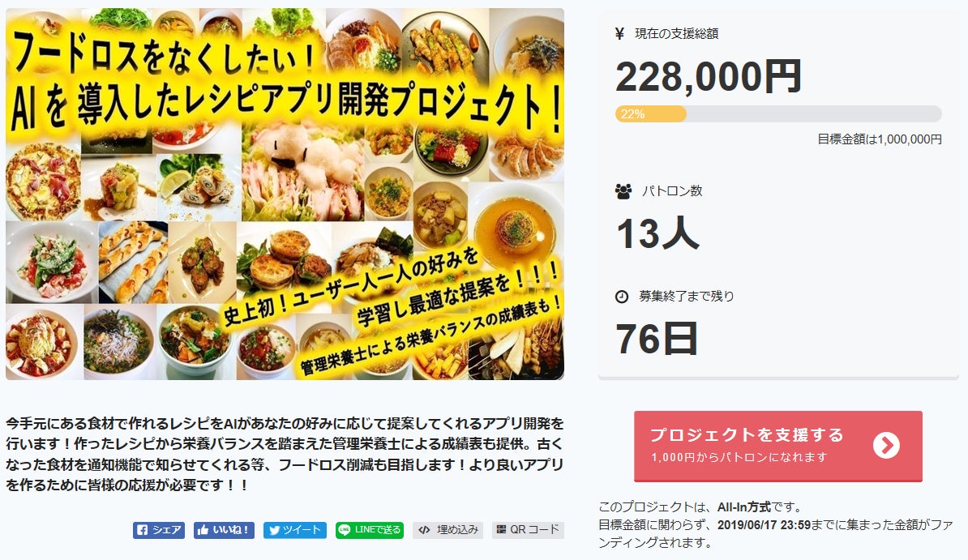Share the project on Facebook (シェア)
The image size is (968, 560).
[159, 530]
